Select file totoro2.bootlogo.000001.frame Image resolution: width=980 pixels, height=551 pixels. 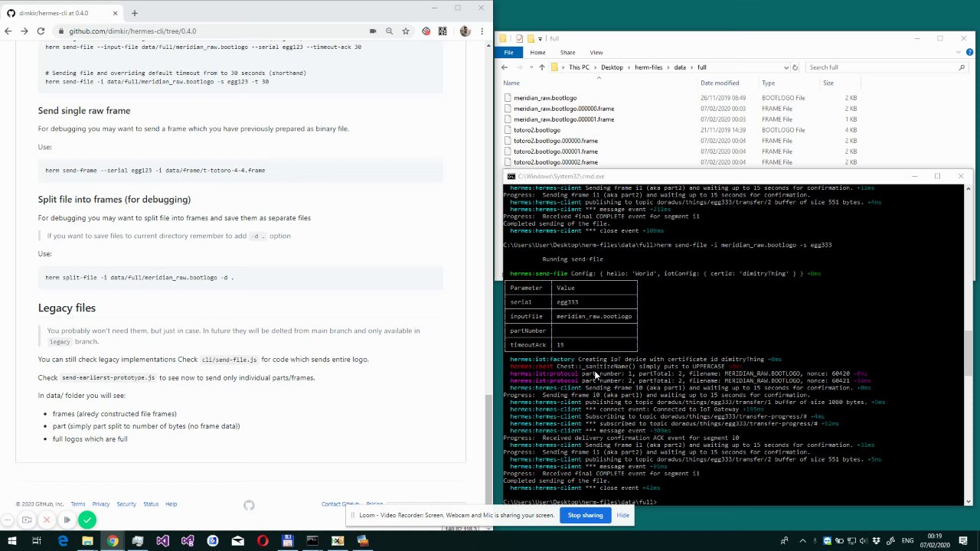click(x=556, y=152)
